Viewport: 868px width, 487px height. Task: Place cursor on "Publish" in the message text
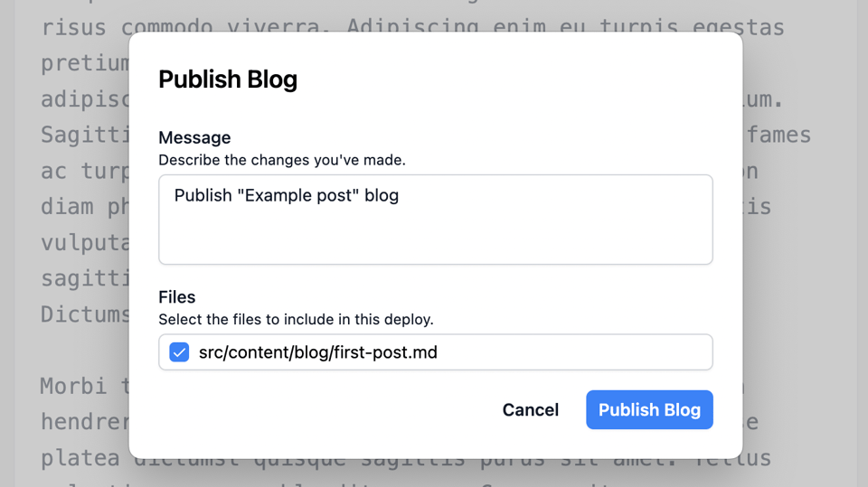(203, 195)
